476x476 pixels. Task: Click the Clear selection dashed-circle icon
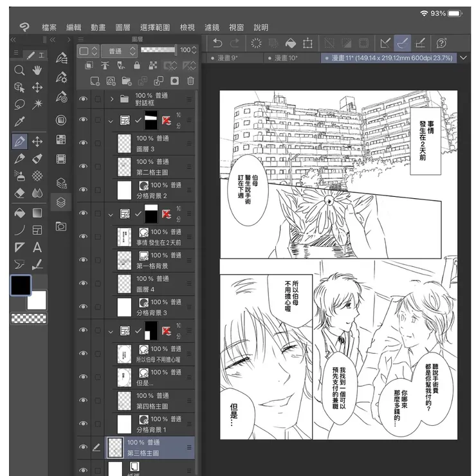pos(256,43)
